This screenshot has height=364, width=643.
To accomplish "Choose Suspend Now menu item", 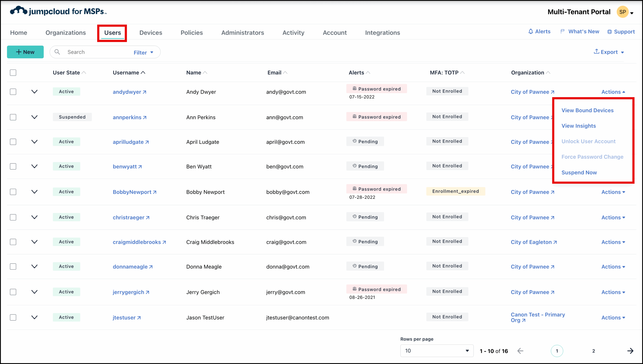I will tap(579, 172).
